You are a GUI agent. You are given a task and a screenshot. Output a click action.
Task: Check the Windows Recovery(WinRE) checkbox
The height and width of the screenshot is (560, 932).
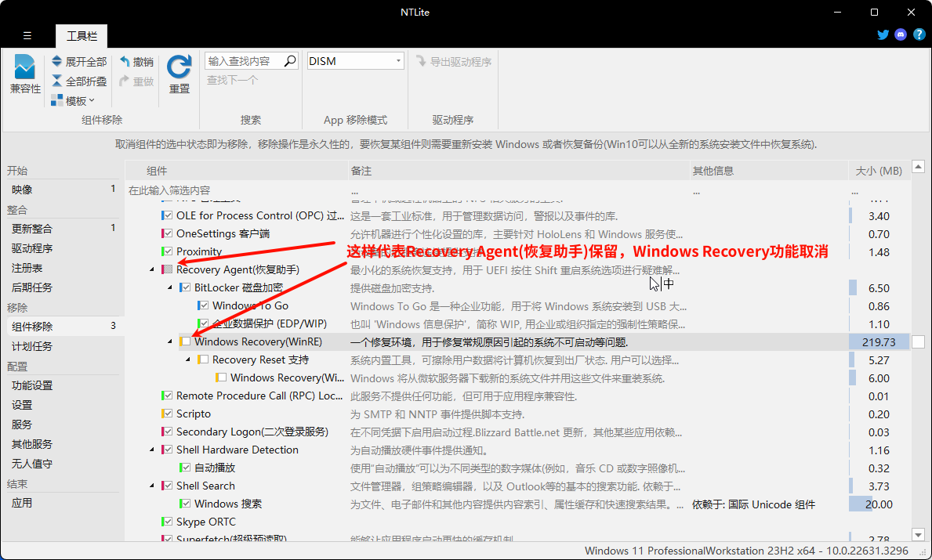tap(186, 341)
